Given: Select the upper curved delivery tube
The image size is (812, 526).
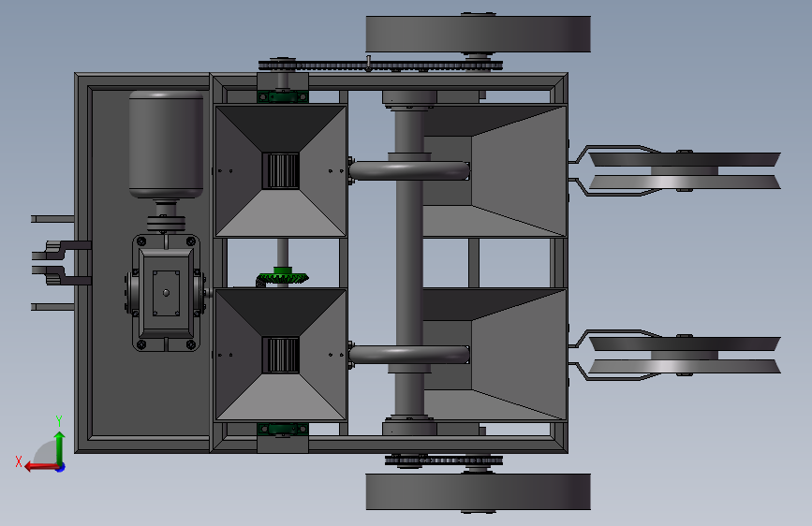Looking at the screenshot, I should click(409, 171).
